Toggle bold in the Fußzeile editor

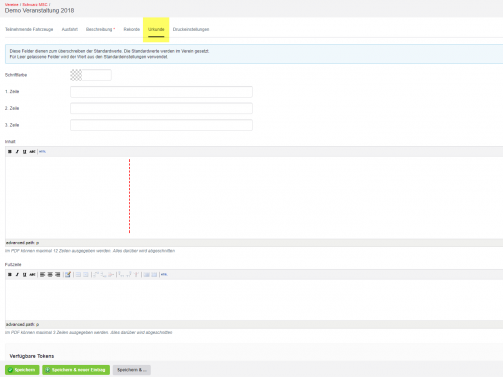click(x=10, y=275)
